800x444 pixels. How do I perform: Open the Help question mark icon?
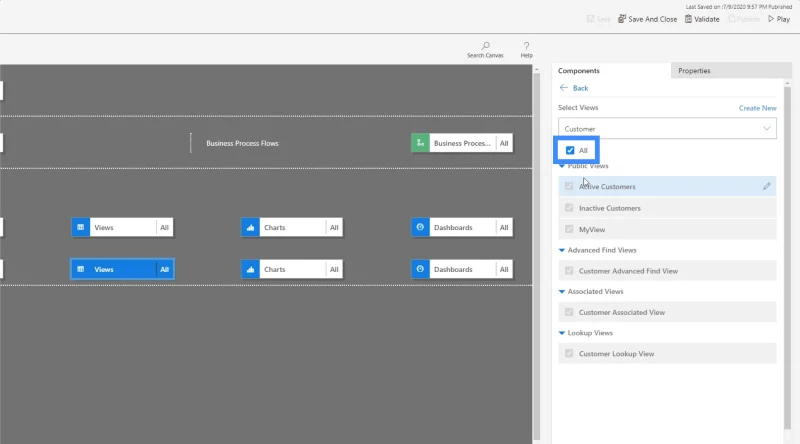click(x=527, y=46)
